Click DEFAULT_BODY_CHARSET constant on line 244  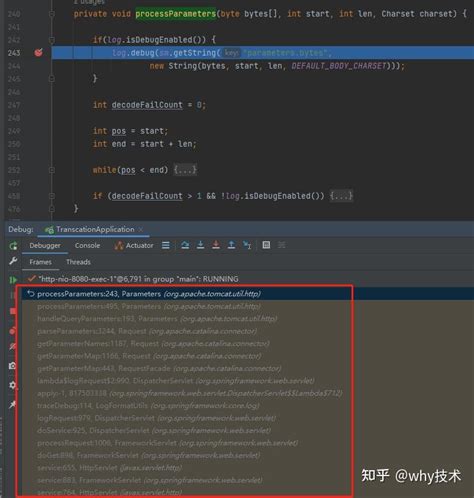click(339, 66)
